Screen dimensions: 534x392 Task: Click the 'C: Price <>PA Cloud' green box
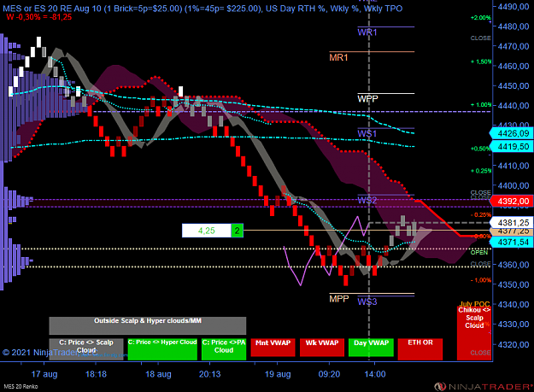tap(224, 349)
